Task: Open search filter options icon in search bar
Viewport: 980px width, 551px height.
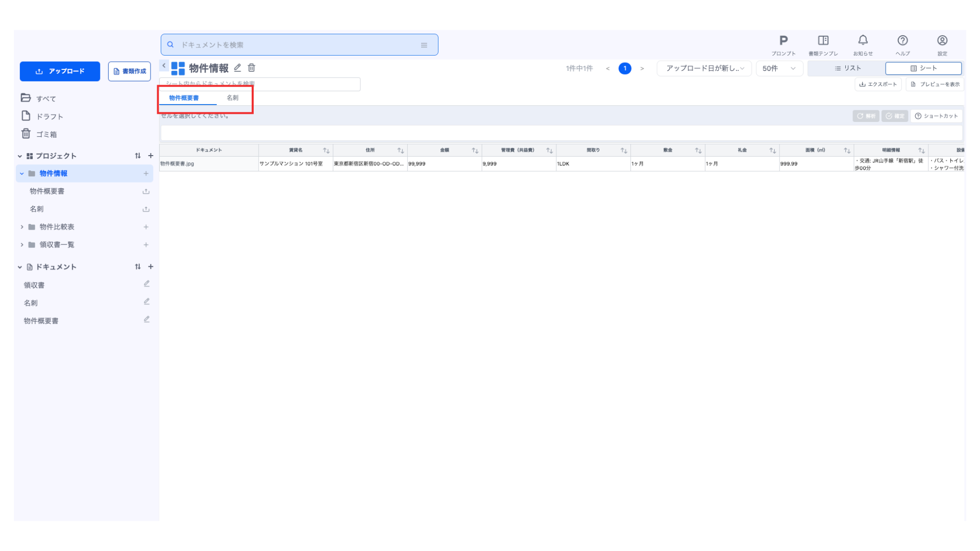Action: (x=424, y=45)
